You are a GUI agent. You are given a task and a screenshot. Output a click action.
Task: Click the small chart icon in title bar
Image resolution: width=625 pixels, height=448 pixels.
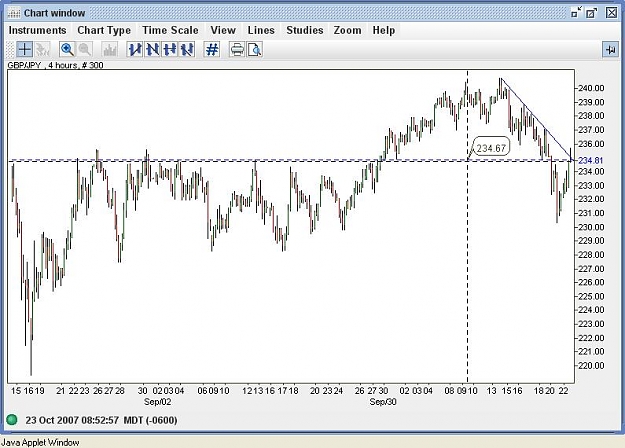point(14,13)
